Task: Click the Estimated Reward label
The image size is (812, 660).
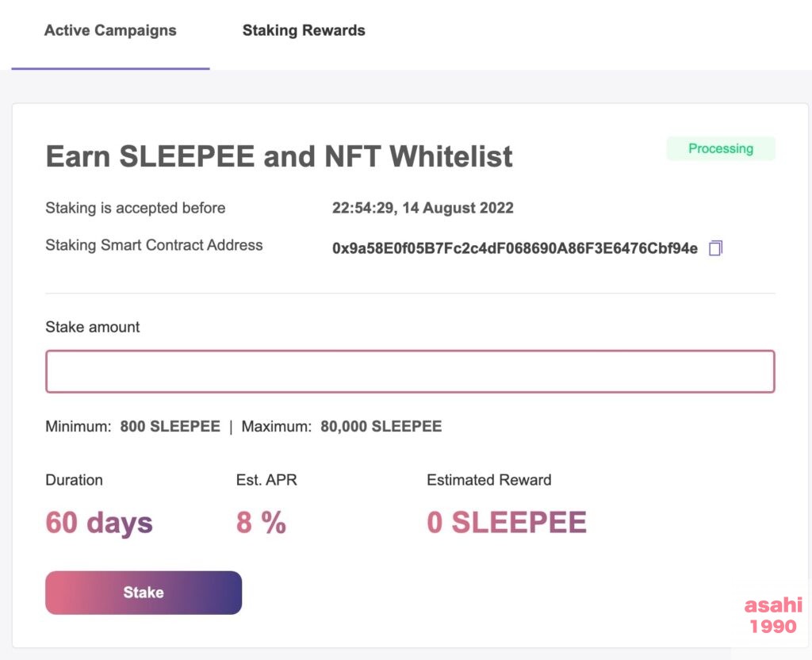Action: click(x=488, y=480)
